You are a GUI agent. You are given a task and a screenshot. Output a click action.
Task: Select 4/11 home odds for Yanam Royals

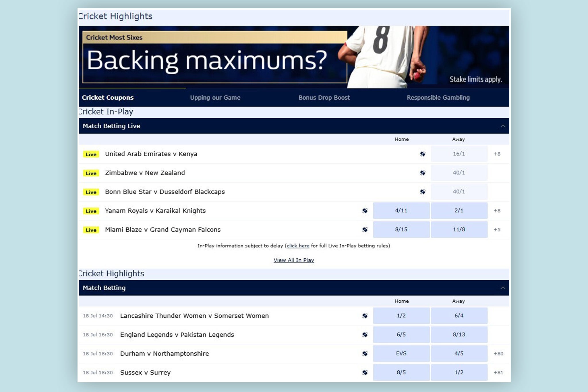pos(401,211)
